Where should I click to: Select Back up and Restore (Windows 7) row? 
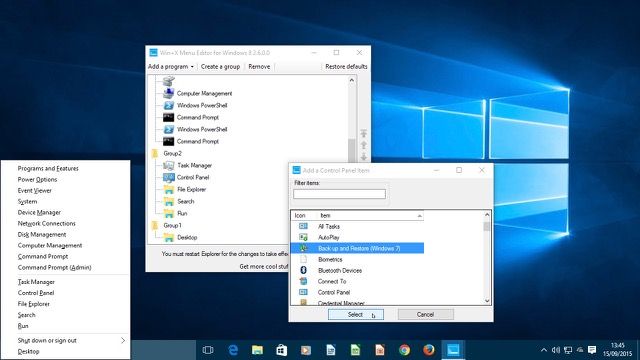click(x=357, y=248)
